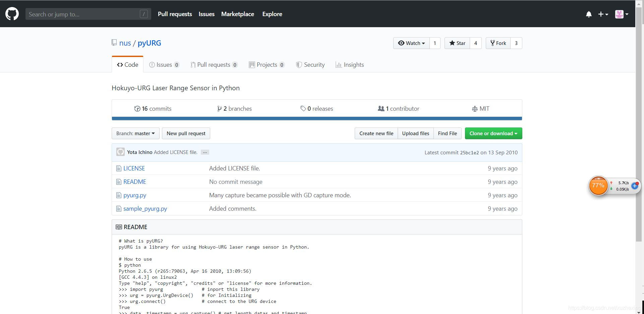
Task: View the 2 branches list
Action: [234, 109]
